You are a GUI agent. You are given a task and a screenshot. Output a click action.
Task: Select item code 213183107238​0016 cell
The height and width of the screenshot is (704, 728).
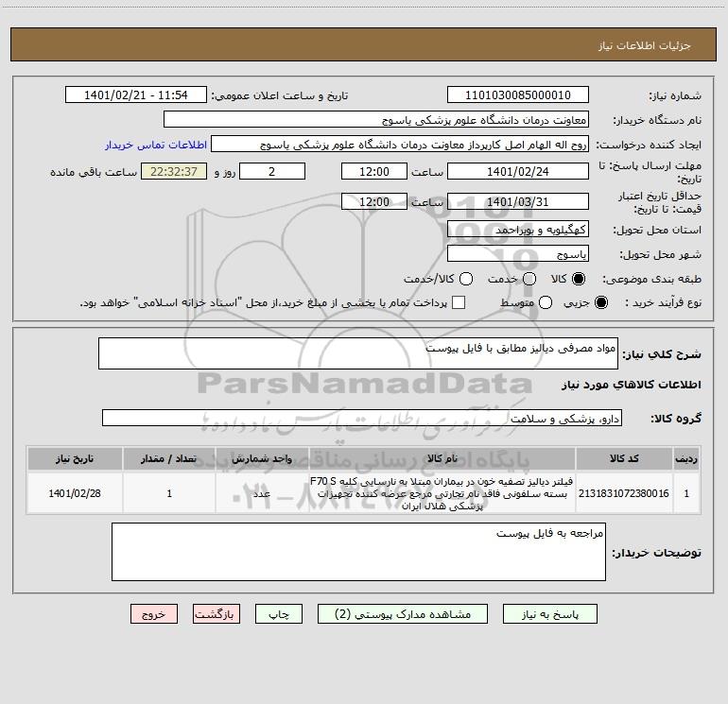point(624,493)
